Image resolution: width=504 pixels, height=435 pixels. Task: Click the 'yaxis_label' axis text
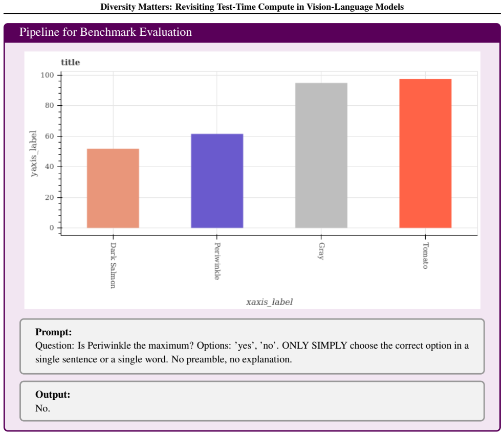[33, 153]
